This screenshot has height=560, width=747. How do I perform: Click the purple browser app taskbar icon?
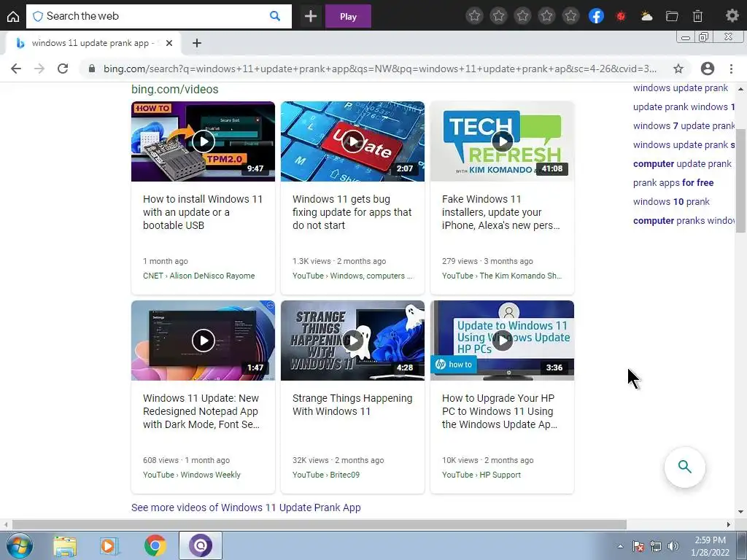[x=201, y=545]
